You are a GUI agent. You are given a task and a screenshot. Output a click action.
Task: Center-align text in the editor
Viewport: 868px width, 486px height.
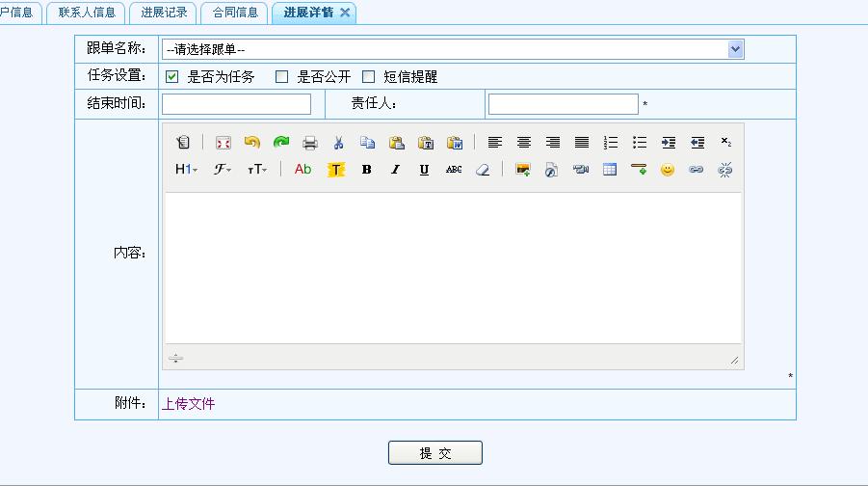point(523,143)
